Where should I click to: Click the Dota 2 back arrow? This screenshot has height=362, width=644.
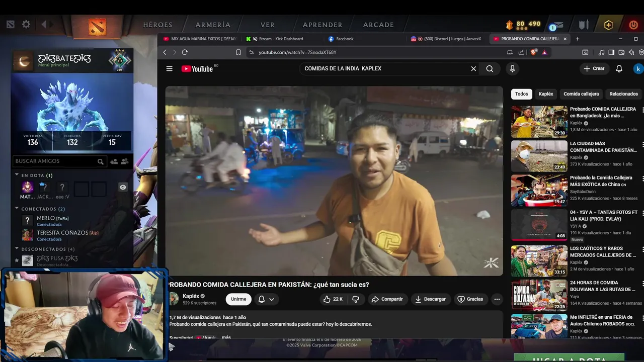(x=44, y=24)
